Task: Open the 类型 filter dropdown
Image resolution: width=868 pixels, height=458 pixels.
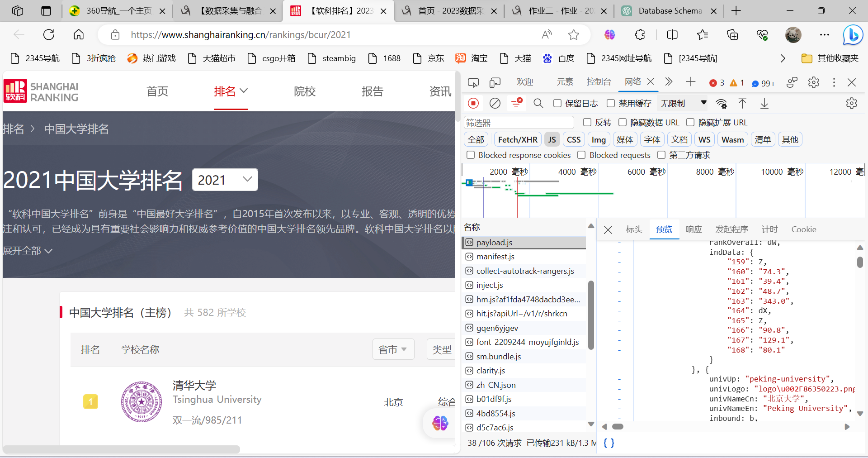Action: [442, 349]
